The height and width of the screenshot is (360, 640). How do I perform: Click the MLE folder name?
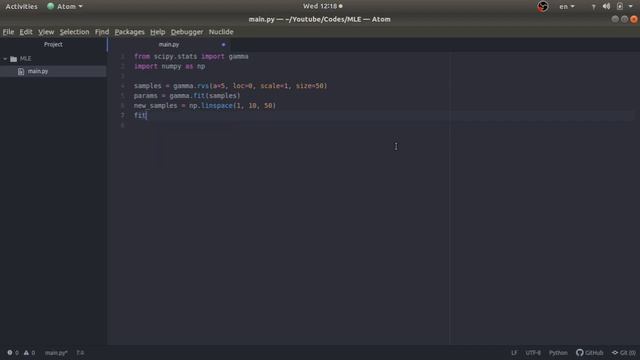pyautogui.click(x=25, y=59)
